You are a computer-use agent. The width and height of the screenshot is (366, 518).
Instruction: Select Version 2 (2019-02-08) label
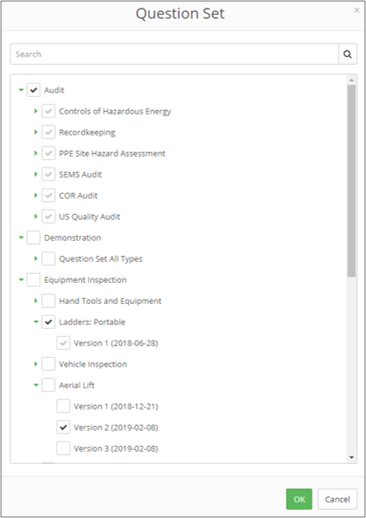coord(116,427)
